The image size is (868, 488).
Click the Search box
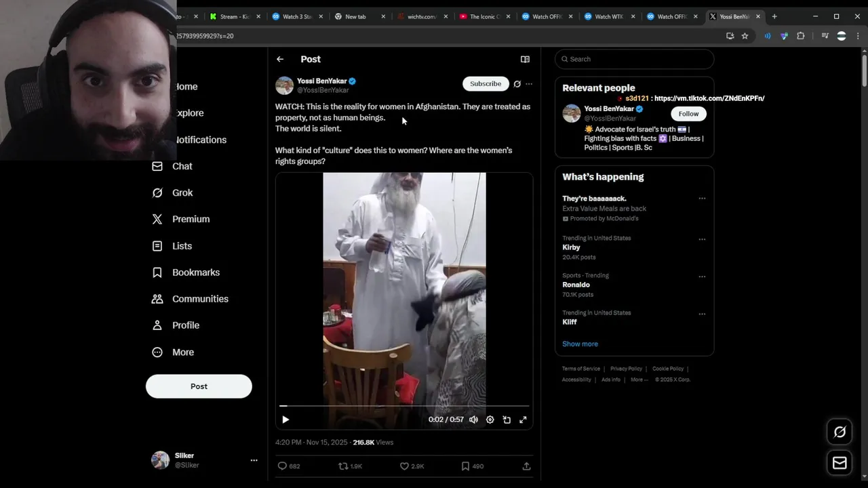pyautogui.click(x=635, y=59)
